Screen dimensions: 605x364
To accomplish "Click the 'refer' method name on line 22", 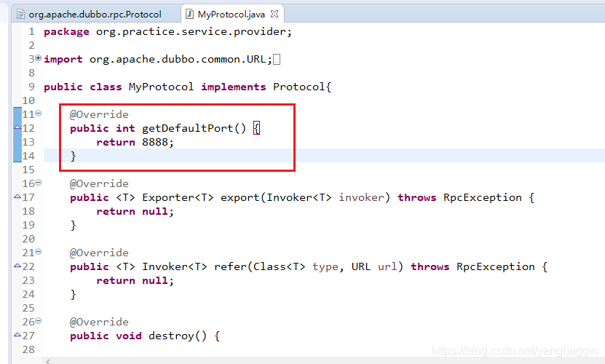I will click(230, 266).
